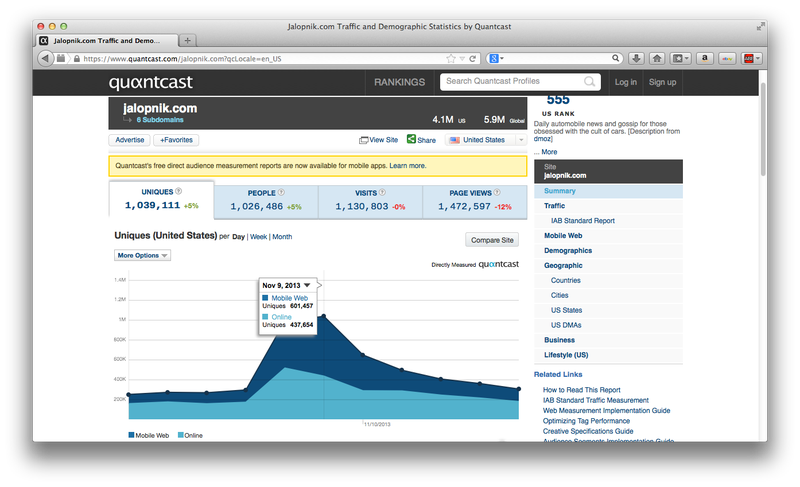The width and height of the screenshot is (800, 487).
Task: Open Traffic in the sidebar
Action: (x=608, y=206)
